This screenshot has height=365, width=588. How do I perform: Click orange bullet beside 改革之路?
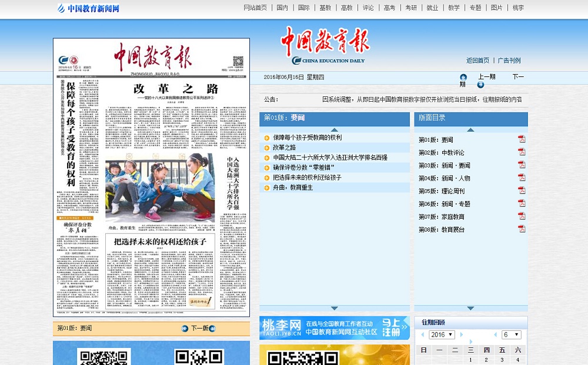pos(266,148)
